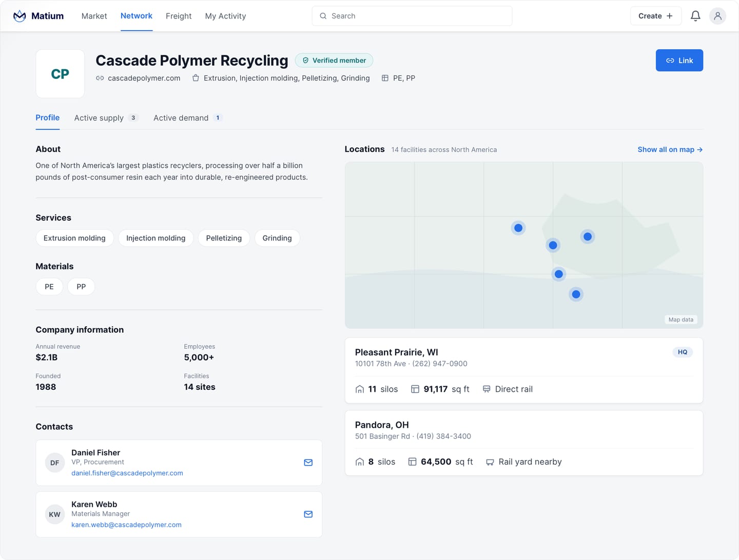This screenshot has width=739, height=560.
Task: Open the Pandora, OH location card
Action: point(524,443)
